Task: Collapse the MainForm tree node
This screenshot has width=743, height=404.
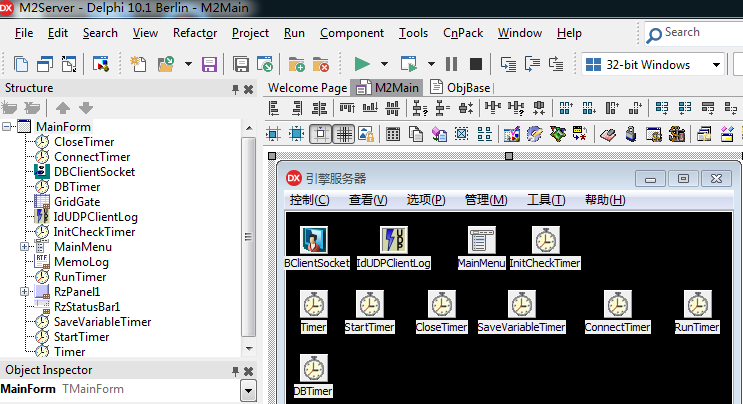Action: [x=7, y=126]
